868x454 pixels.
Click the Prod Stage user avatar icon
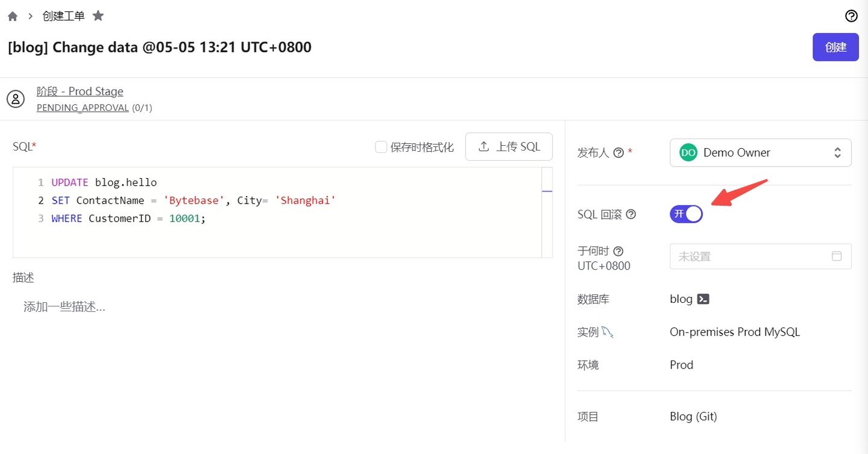[16, 99]
